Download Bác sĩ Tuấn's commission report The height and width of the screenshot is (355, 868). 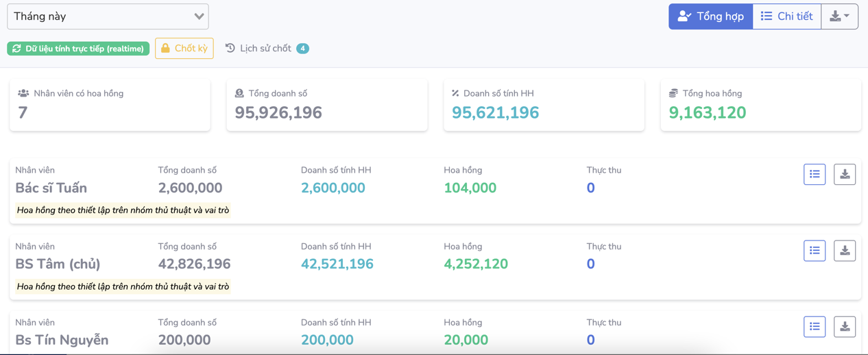point(845,175)
